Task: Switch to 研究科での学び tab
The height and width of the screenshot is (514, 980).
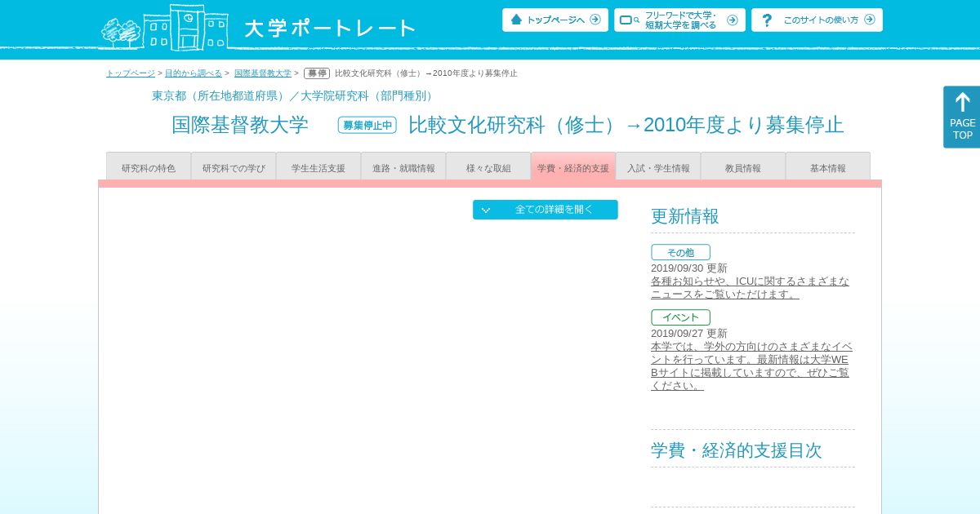Action: click(234, 166)
